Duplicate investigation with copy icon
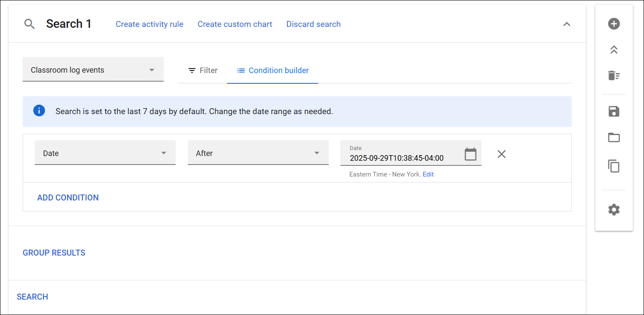This screenshot has width=644, height=315. point(614,166)
